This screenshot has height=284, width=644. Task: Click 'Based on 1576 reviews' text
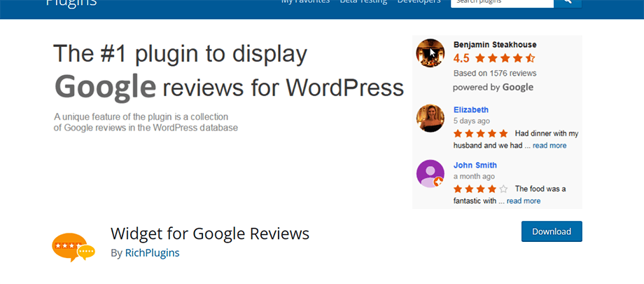(495, 73)
